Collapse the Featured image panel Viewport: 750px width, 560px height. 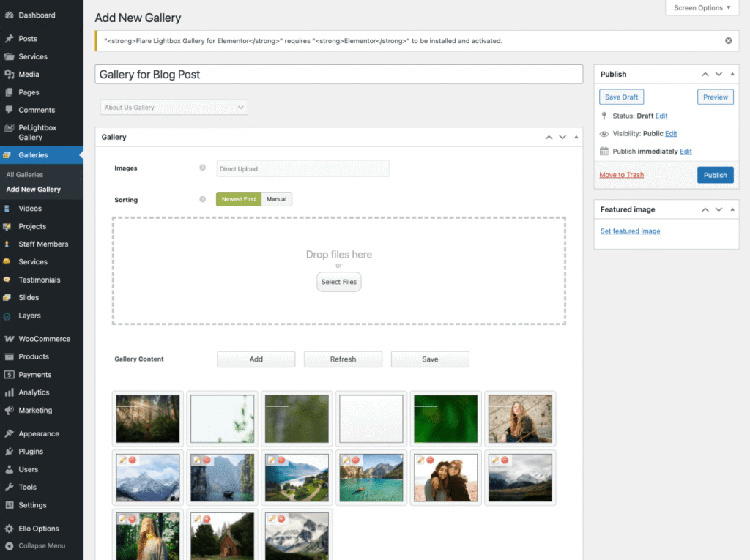733,209
